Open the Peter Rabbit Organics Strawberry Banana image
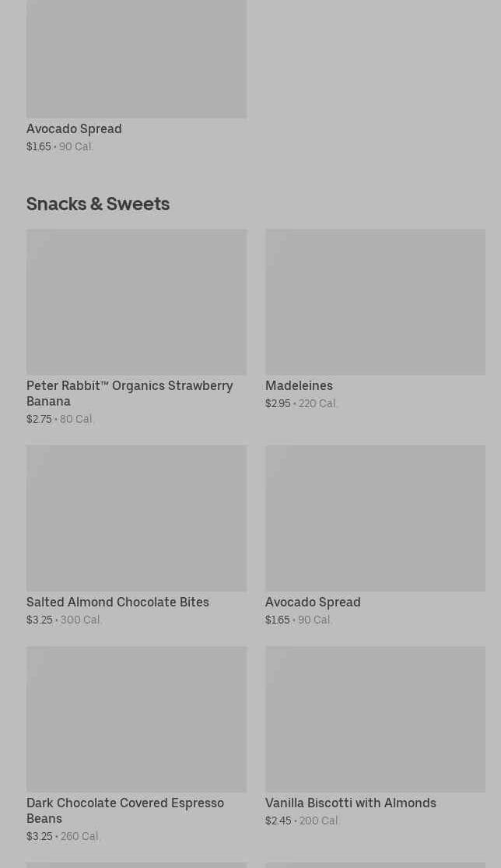The width and height of the screenshot is (501, 868). click(x=137, y=302)
